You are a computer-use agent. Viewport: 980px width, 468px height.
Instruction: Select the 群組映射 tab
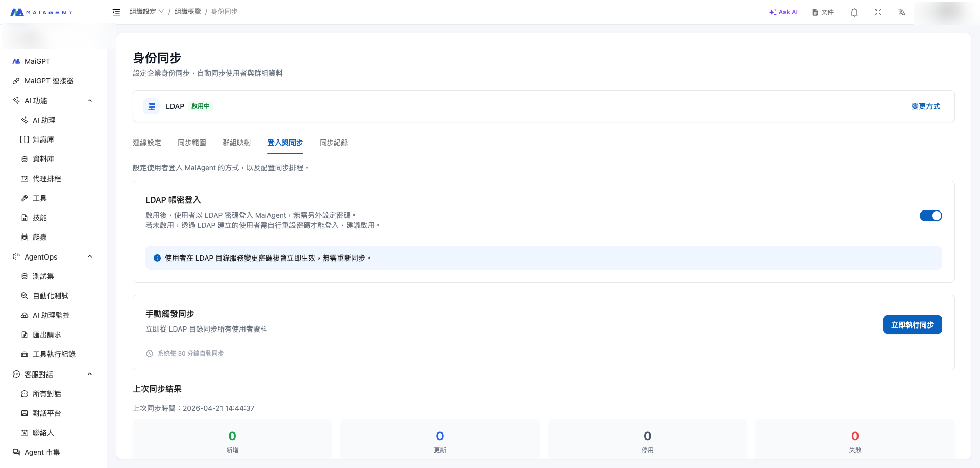point(237,143)
